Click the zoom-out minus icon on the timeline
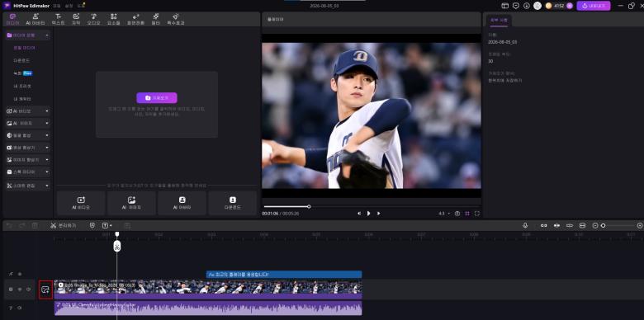The height and width of the screenshot is (320, 644). click(x=595, y=226)
